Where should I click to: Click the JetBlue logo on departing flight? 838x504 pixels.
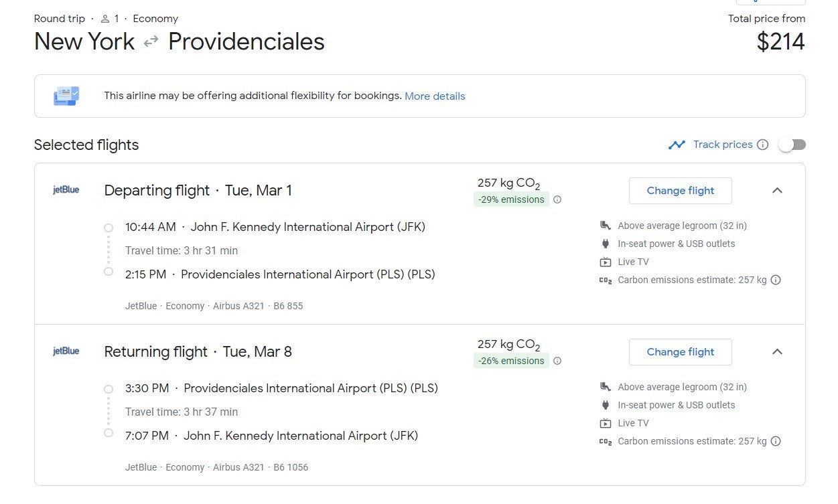pos(66,190)
